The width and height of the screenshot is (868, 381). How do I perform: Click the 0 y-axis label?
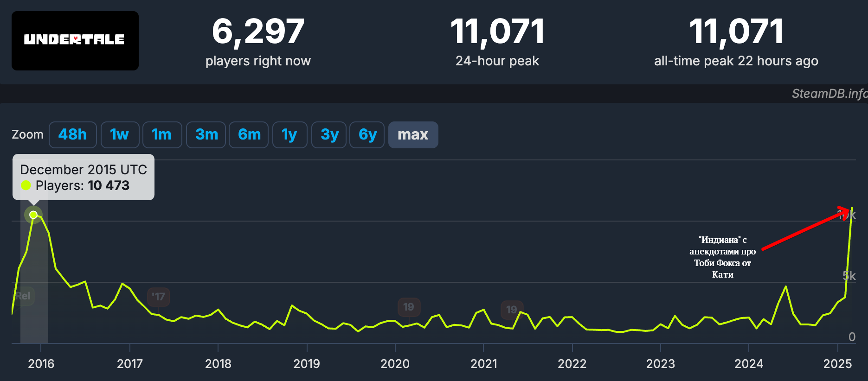[852, 337]
